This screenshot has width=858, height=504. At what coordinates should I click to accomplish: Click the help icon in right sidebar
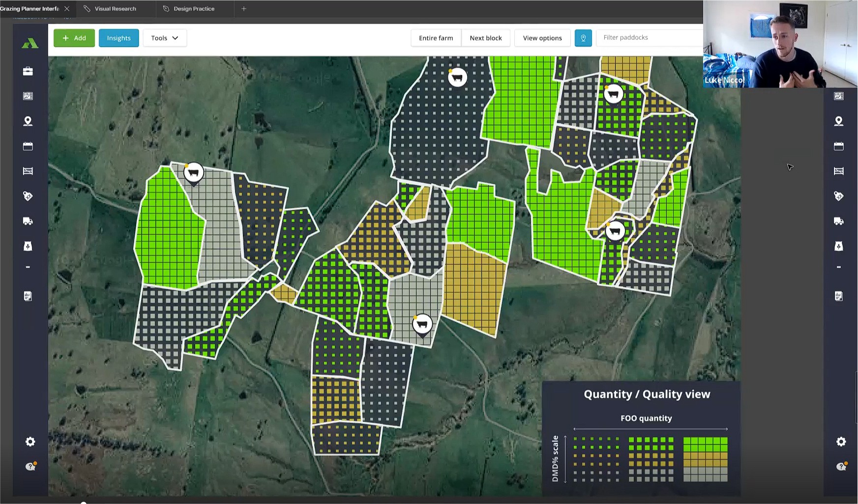coord(841,466)
